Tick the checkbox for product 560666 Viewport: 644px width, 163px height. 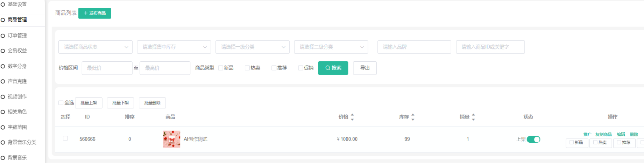pyautogui.click(x=65, y=138)
